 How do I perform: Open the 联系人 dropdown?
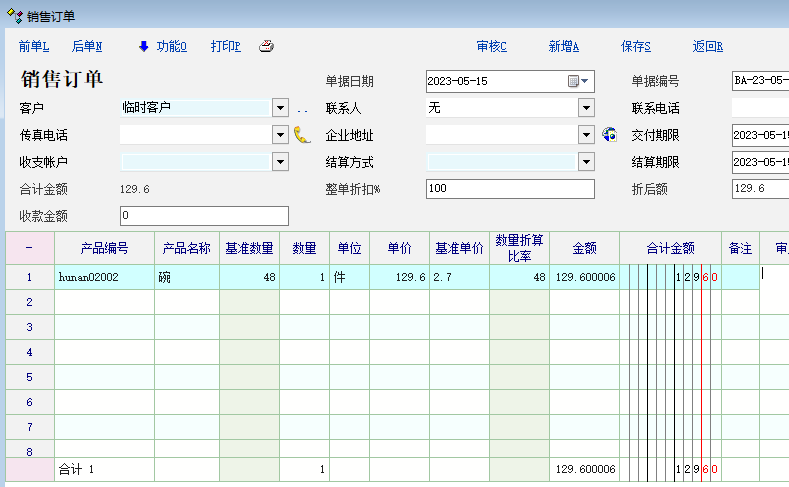(586, 108)
